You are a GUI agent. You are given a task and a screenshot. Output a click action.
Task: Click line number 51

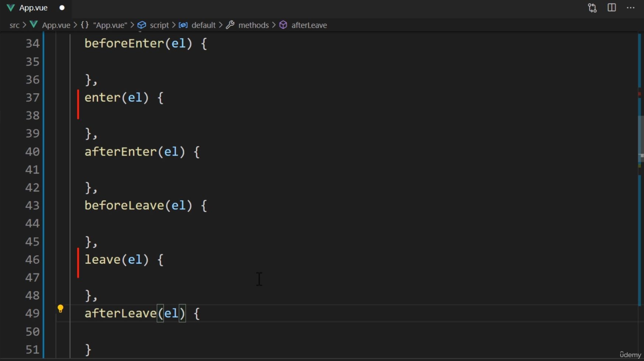point(32,350)
